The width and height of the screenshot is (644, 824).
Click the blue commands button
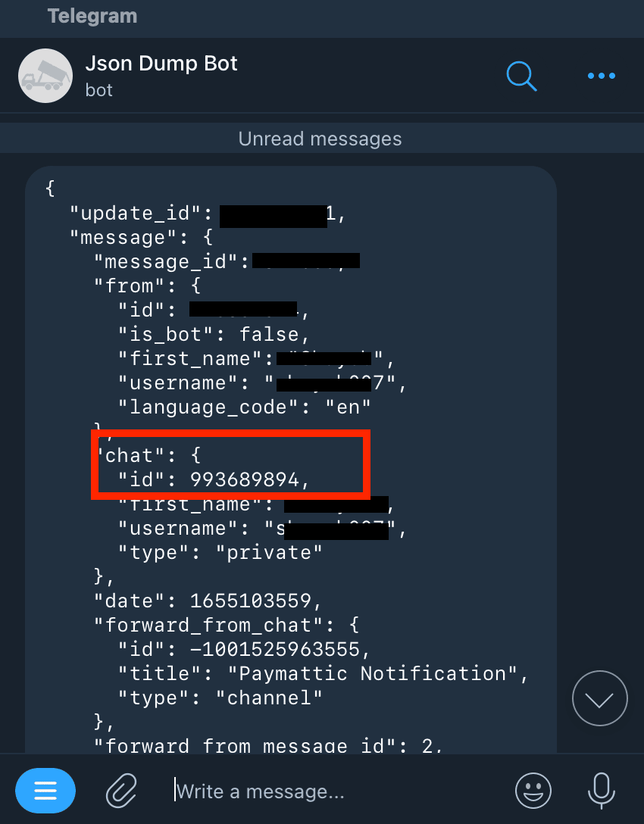[45, 790]
